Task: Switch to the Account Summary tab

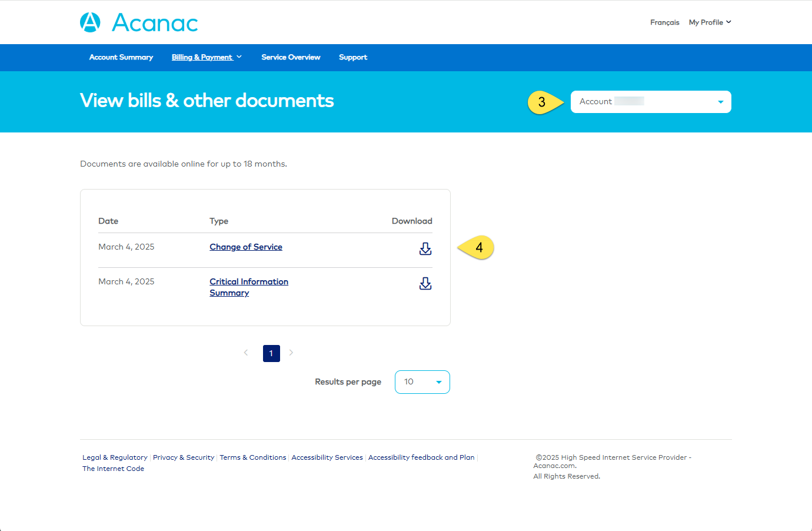Action: (121, 57)
